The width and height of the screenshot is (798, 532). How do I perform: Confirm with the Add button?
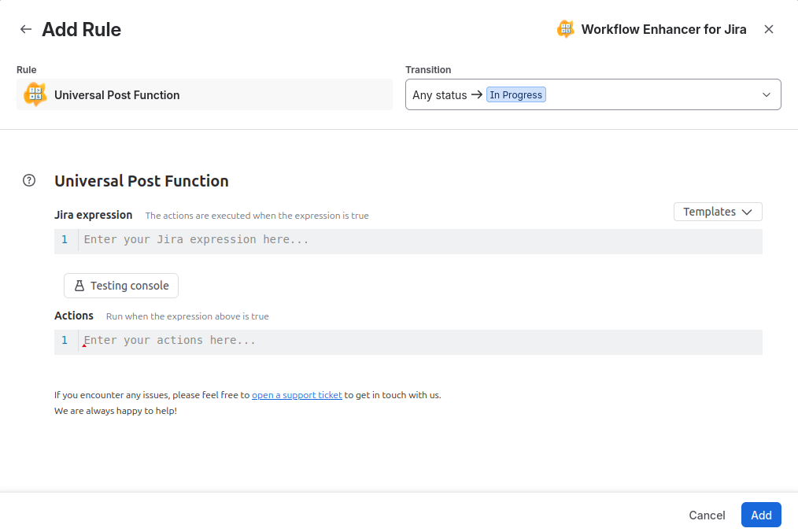coord(761,515)
